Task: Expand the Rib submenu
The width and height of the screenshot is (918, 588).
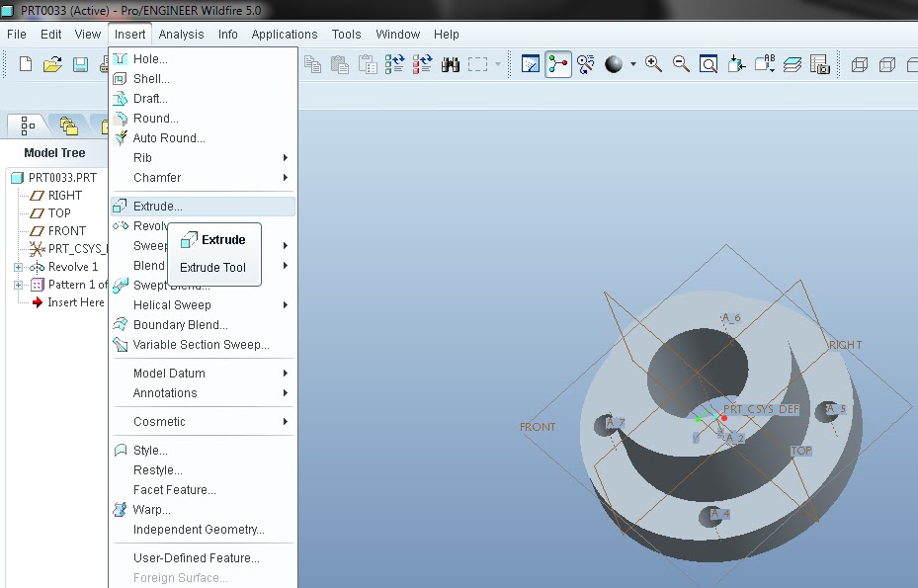Action: click(203, 157)
